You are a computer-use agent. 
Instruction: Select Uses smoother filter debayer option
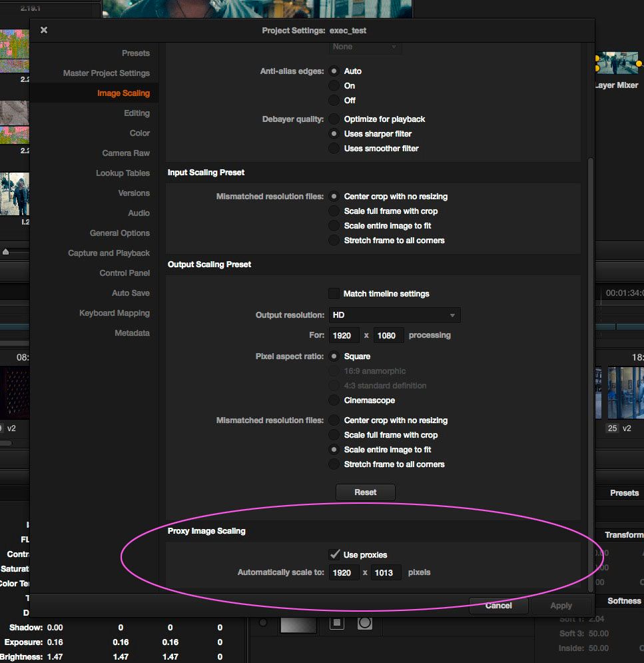(x=334, y=149)
